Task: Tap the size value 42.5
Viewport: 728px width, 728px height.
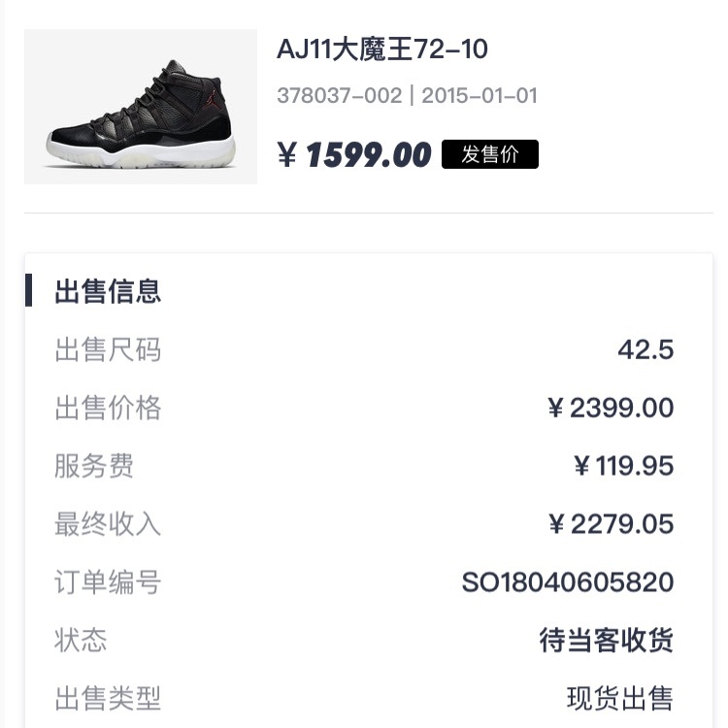Action: (x=645, y=349)
